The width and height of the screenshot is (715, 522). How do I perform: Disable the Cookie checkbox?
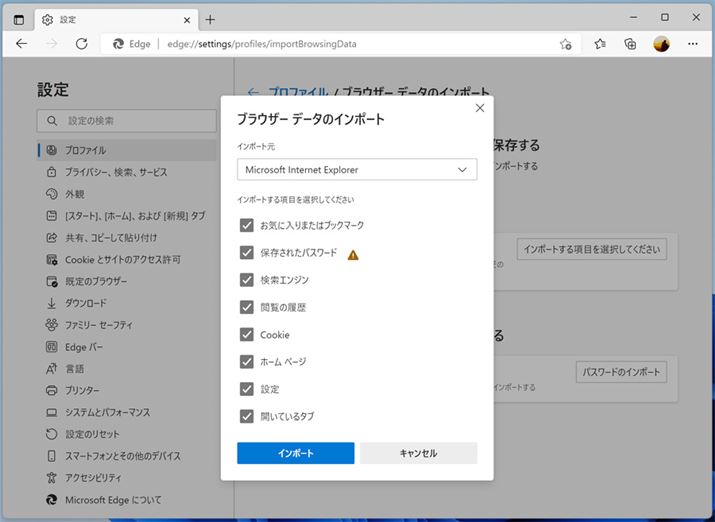point(247,334)
